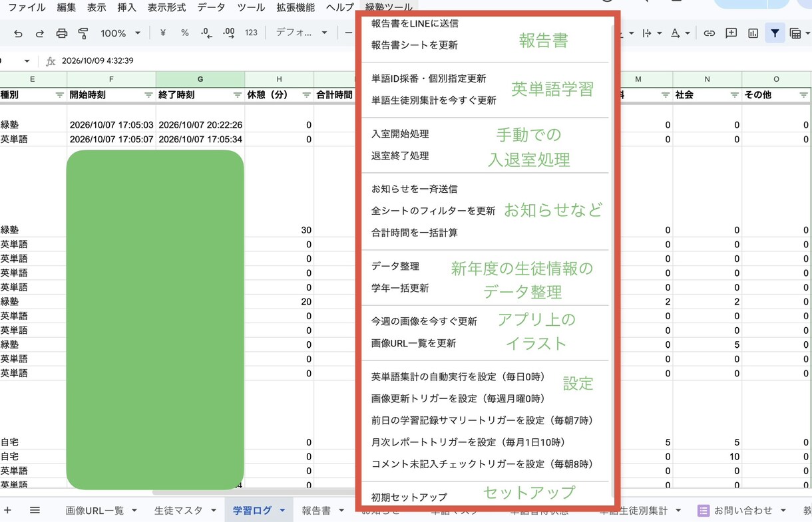The width and height of the screenshot is (812, 522).
Task: Open the 編集 menu
Action: [67, 8]
